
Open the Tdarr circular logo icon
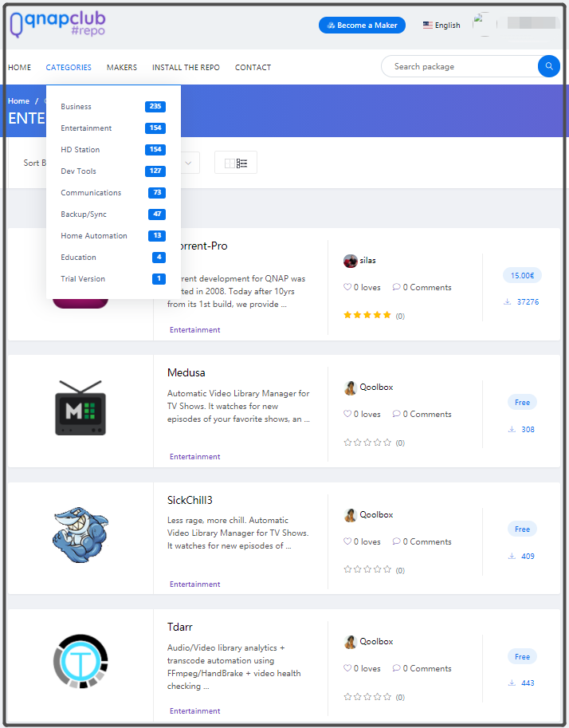80,661
